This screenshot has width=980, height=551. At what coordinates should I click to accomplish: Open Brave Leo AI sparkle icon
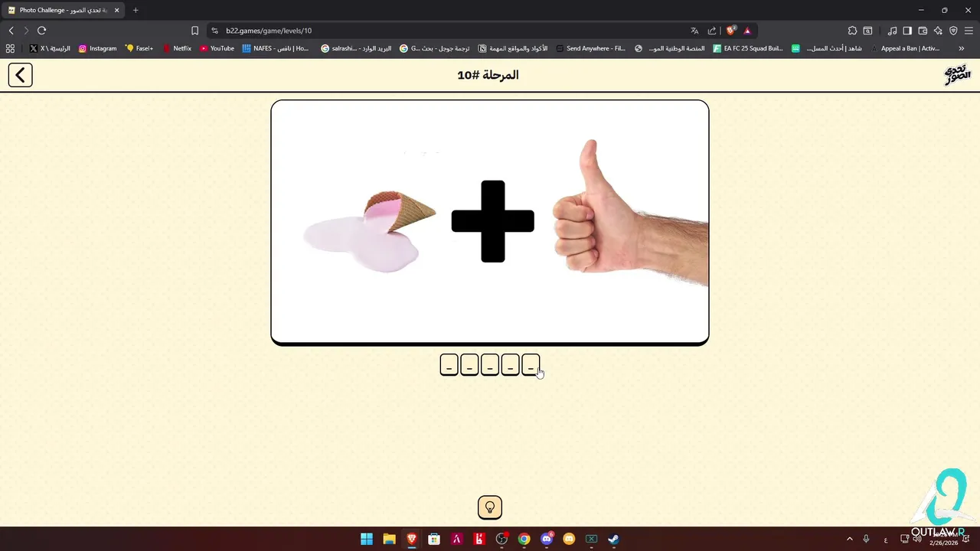point(938,31)
